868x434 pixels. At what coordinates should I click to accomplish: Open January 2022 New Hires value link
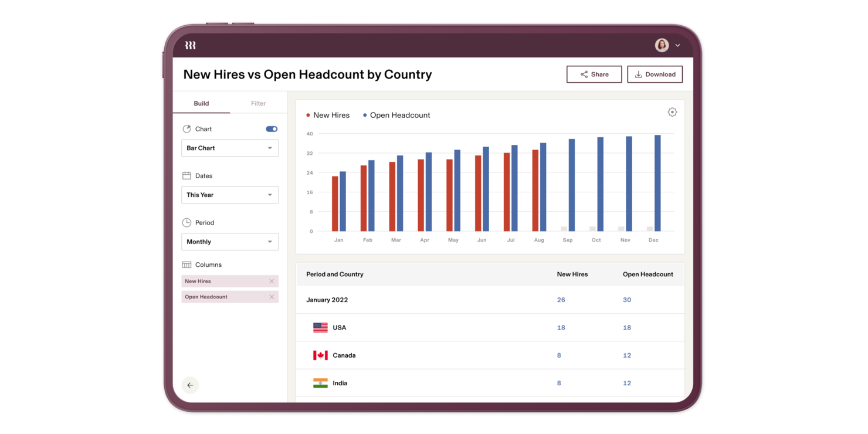[561, 300]
